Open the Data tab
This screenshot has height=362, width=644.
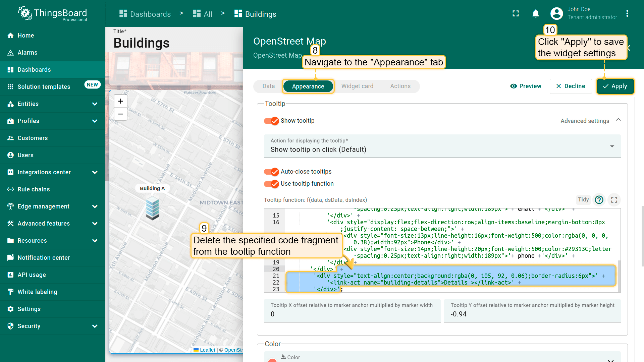[x=268, y=86]
